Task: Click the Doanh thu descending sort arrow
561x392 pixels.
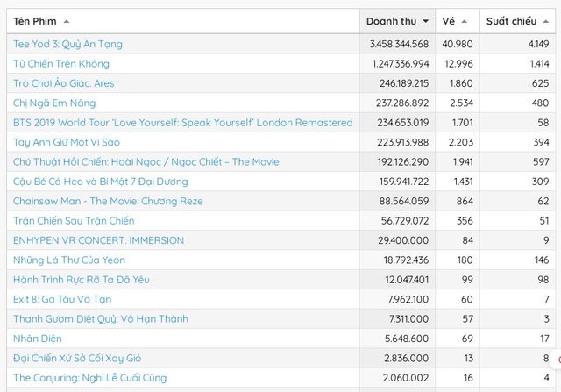Action: (x=426, y=21)
